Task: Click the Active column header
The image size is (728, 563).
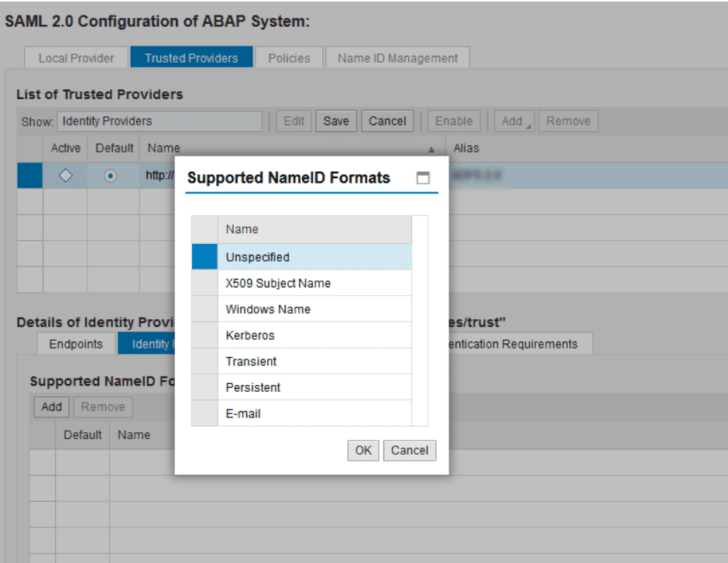Action: [66, 148]
